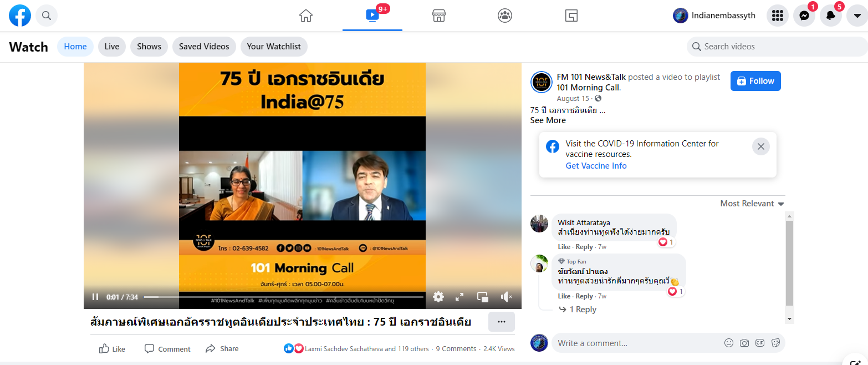This screenshot has width=868, height=365.
Task: Follow FM 101 News&Talk page
Action: pos(755,81)
